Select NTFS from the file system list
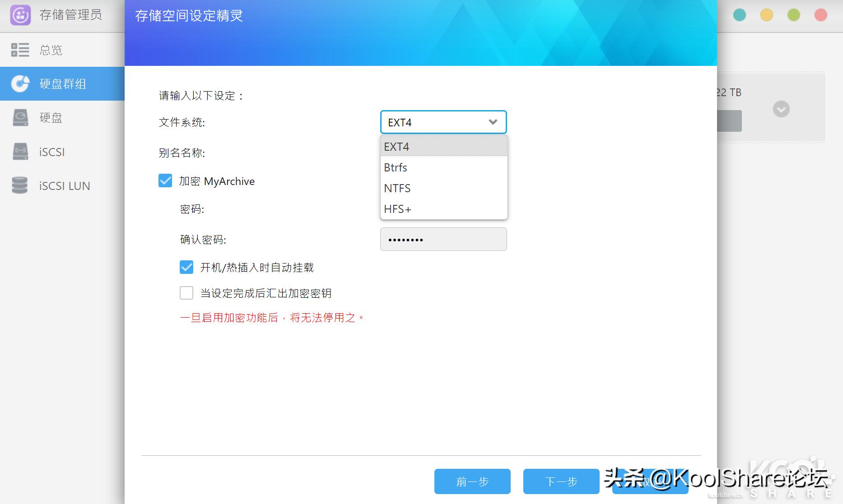 coord(397,188)
